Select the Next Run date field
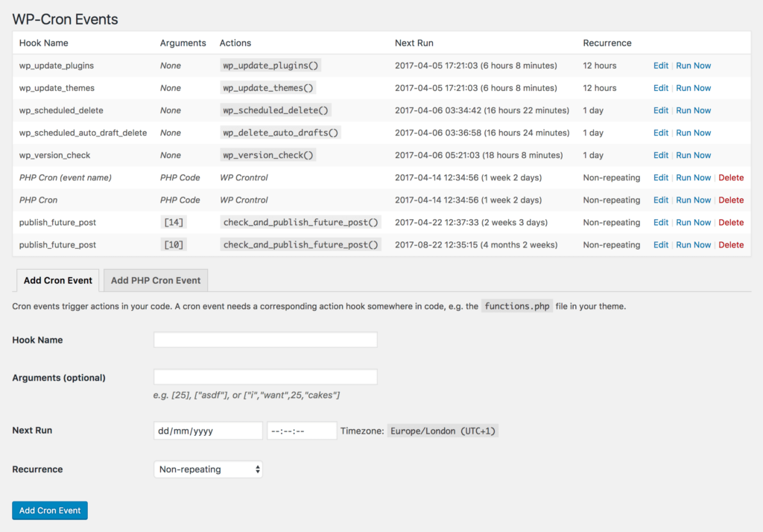This screenshot has width=763, height=532. click(207, 430)
